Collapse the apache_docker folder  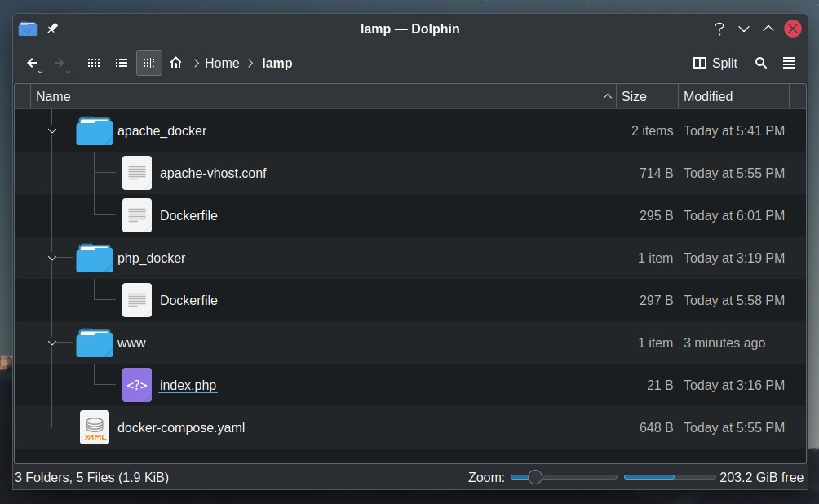[x=51, y=130]
